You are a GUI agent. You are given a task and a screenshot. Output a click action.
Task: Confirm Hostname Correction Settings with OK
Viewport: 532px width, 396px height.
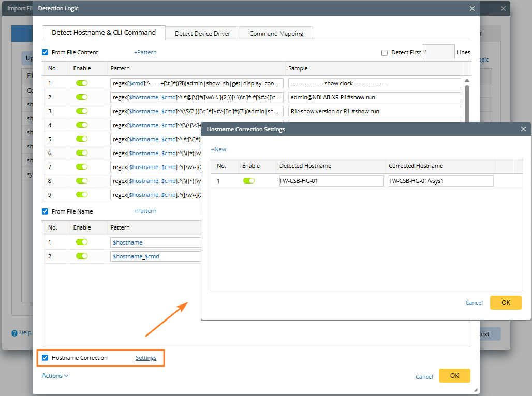point(506,303)
